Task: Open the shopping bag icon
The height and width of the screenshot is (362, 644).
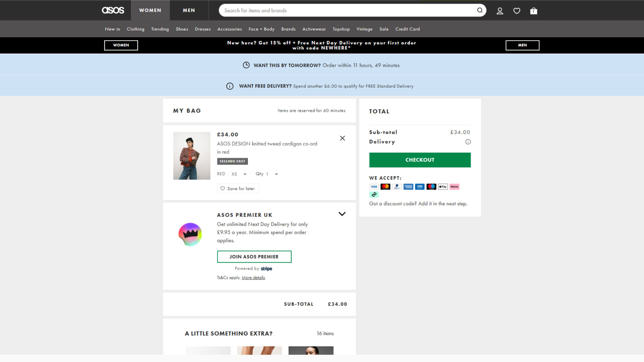Action: [534, 11]
